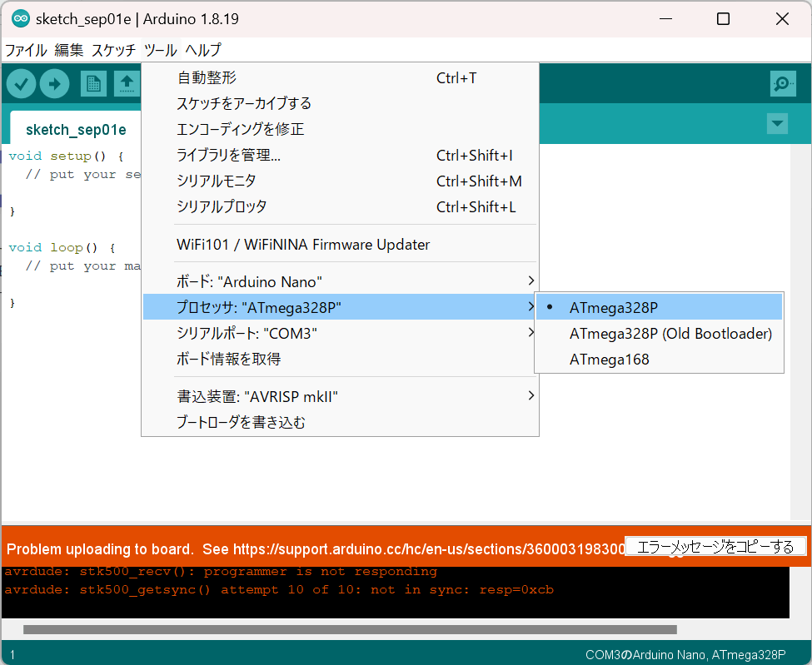Click the vertical scrollbar of the code editor
812x665 pixels.
pos(800,332)
